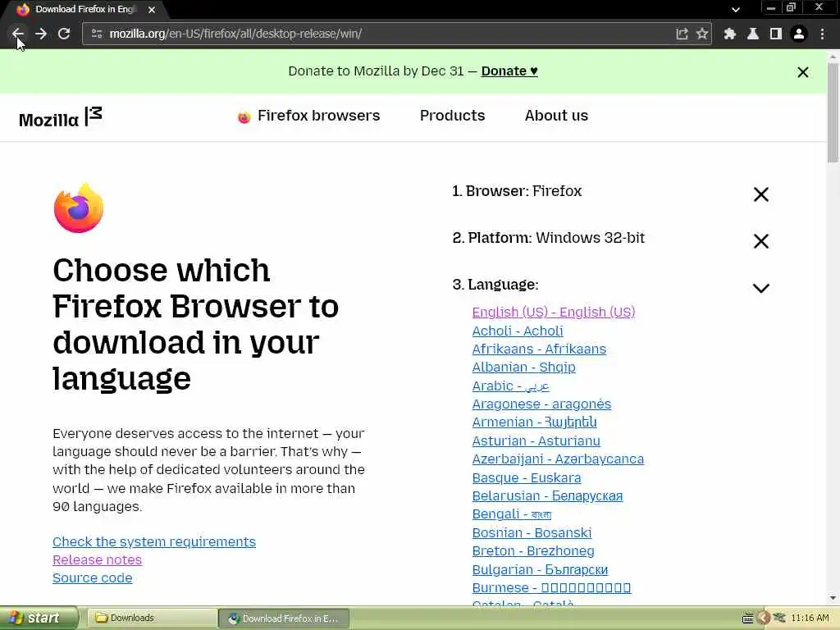This screenshot has height=630, width=840.
Task: Choose Basque - Euskara language
Action: tap(526, 477)
